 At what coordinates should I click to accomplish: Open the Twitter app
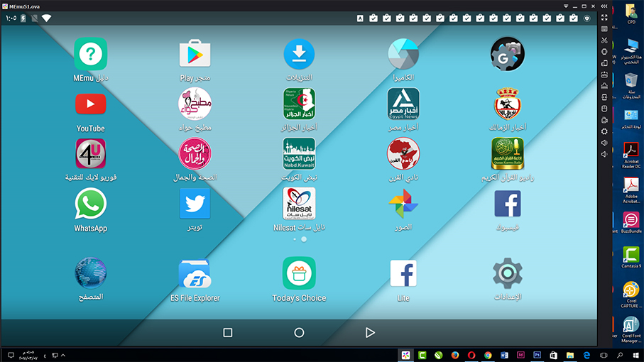pyautogui.click(x=195, y=204)
